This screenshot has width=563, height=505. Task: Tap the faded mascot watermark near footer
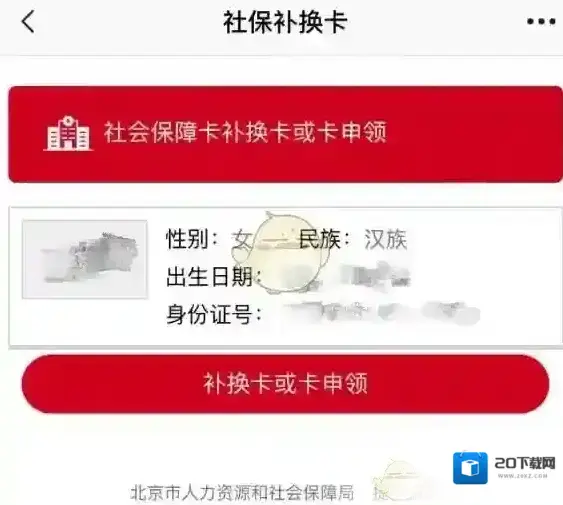tap(397, 479)
